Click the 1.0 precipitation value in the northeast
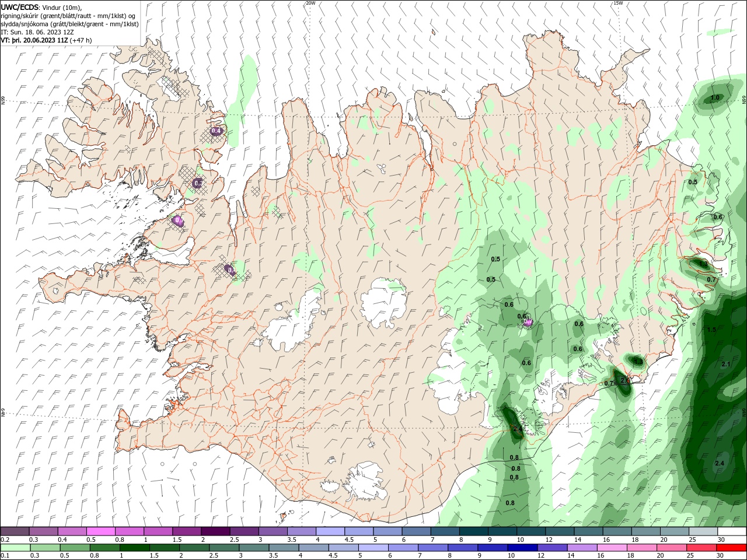The image size is (747, 560). (x=714, y=97)
